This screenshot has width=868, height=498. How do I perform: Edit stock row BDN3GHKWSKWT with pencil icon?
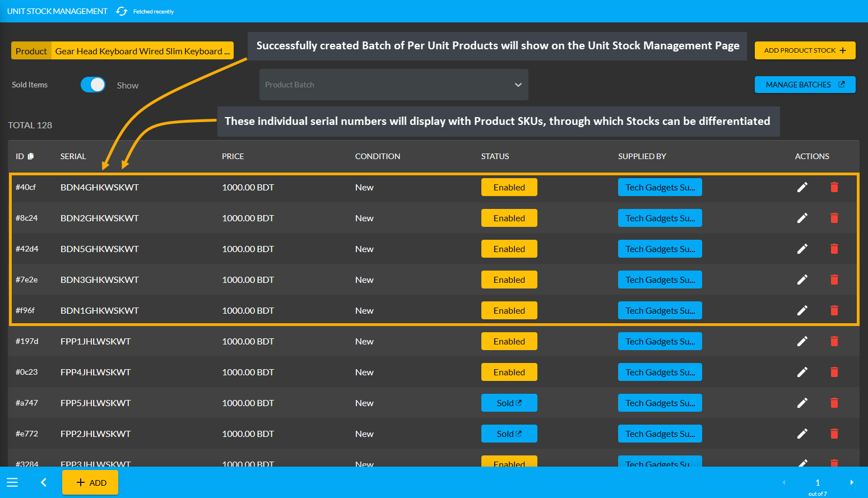[802, 280]
